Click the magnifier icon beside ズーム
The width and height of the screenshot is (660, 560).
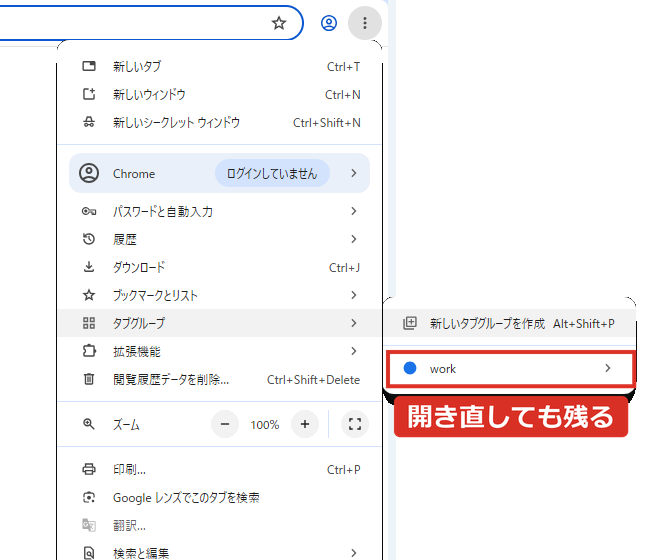89,424
